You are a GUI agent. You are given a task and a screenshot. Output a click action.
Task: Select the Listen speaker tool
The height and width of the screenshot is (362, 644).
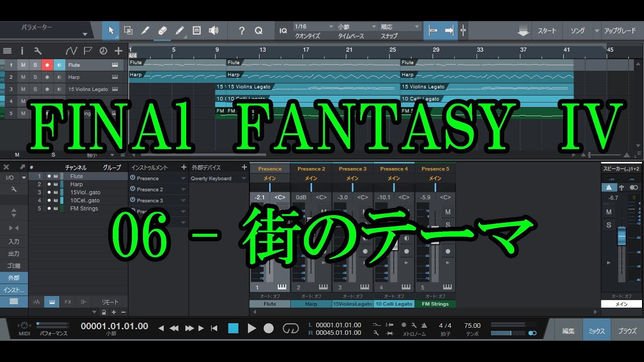(214, 31)
